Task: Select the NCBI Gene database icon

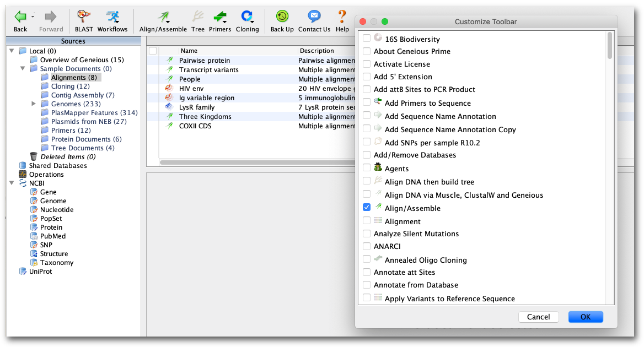Action: click(x=34, y=192)
